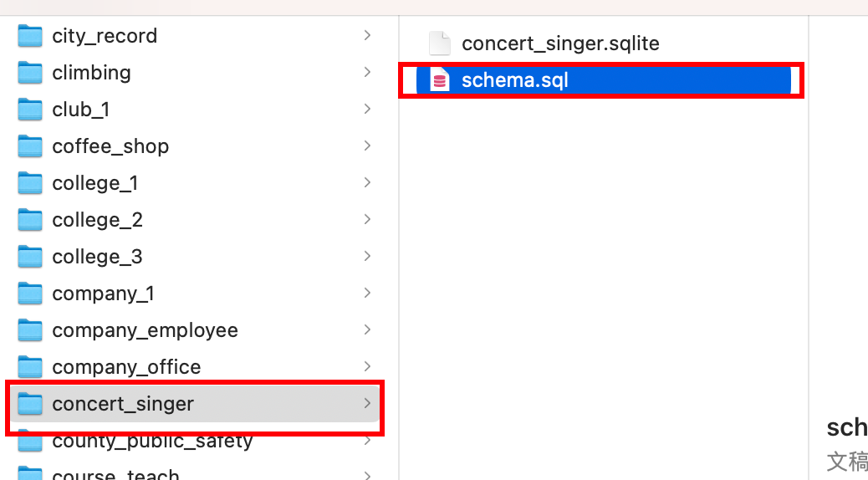Select the concert_singer.sqlite file name
This screenshot has height=480, width=868.
pyautogui.click(x=560, y=43)
